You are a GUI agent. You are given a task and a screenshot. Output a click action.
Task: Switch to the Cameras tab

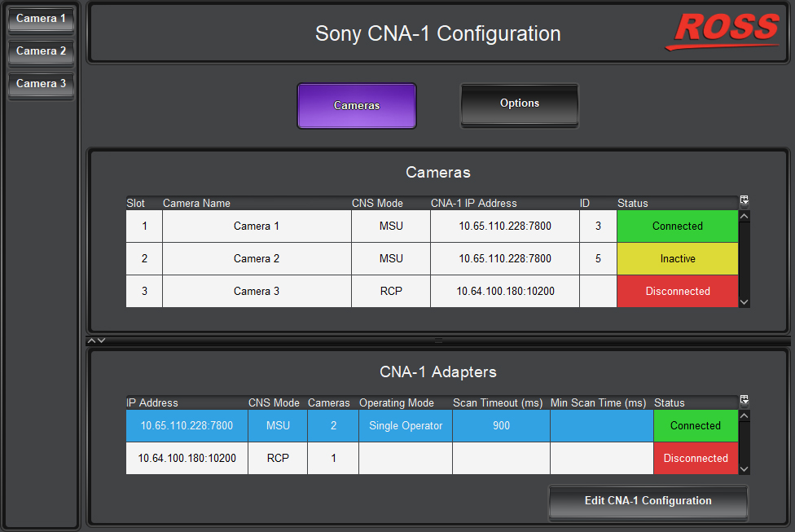click(357, 106)
